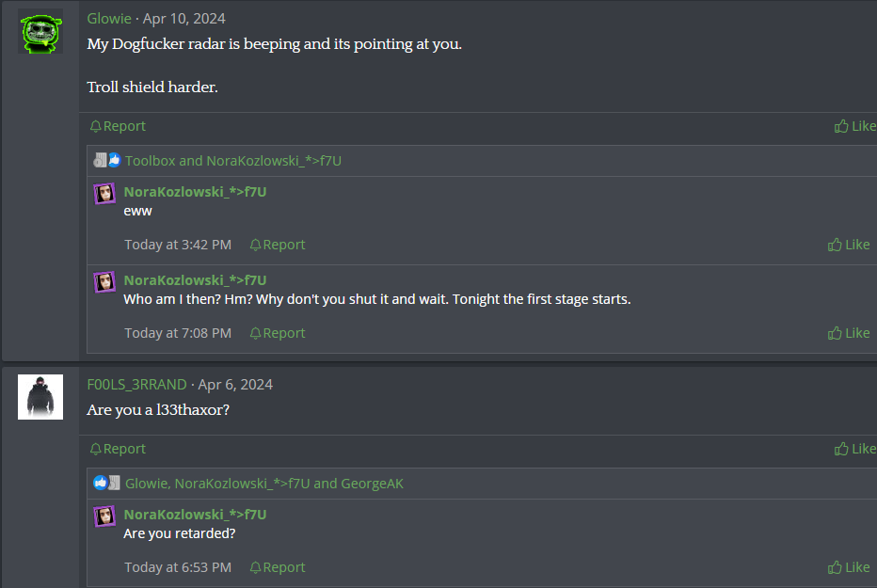Image resolution: width=877 pixels, height=588 pixels.
Task: Like F00LS_3RRAND's "l33thaxor" post
Action: point(854,449)
